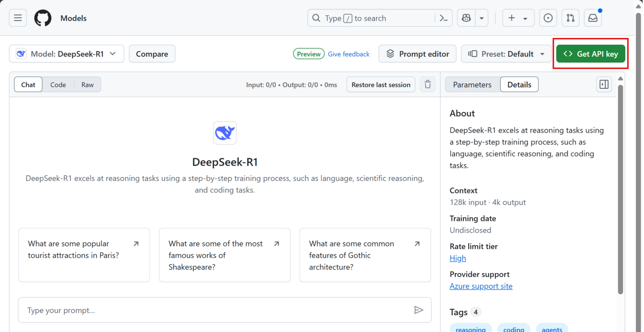
Task: Open pull requests from the header
Action: point(570,18)
